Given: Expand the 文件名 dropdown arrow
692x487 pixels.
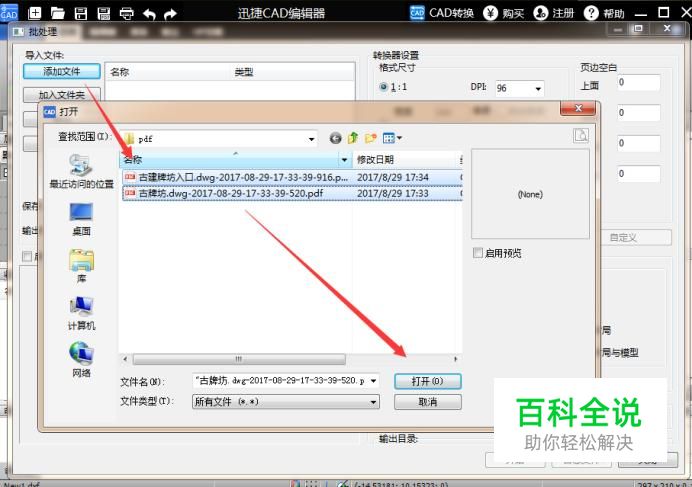Looking at the screenshot, I should click(x=373, y=381).
